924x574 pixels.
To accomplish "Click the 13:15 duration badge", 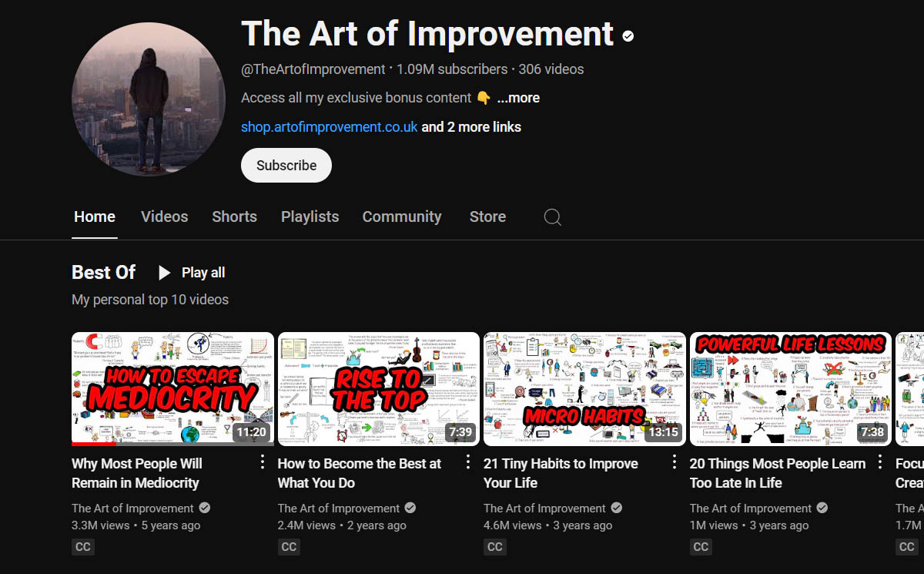I will [663, 431].
